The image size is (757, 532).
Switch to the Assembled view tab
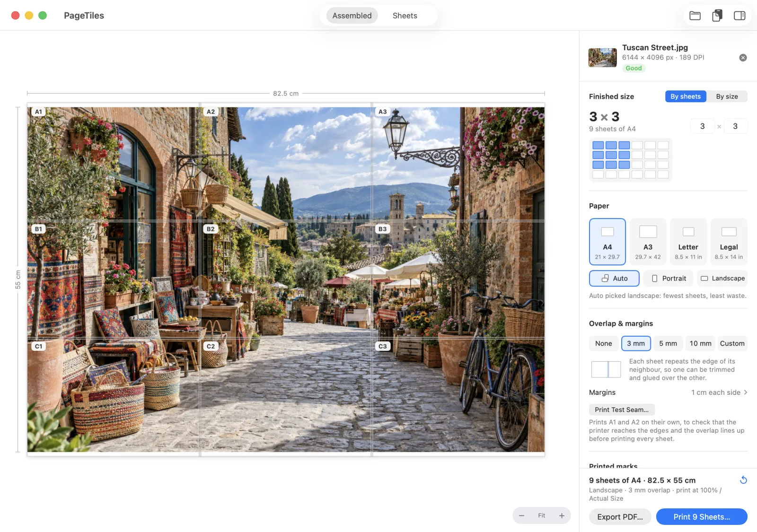coord(352,16)
